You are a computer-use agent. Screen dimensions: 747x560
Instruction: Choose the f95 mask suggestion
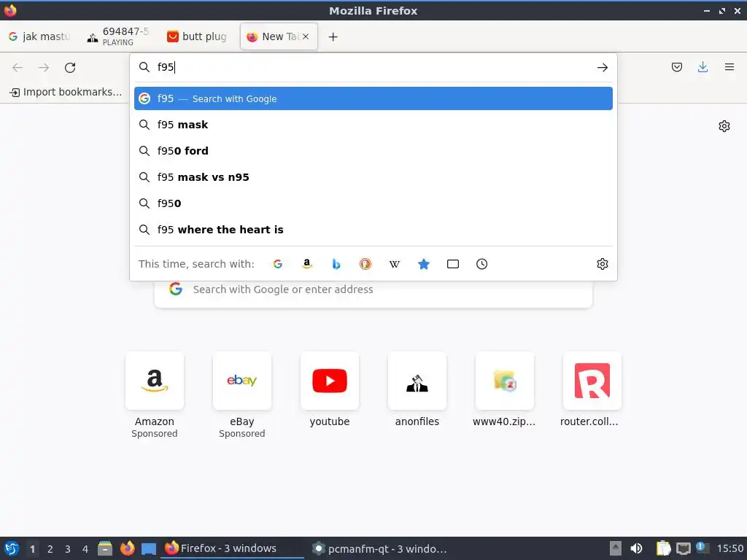point(373,125)
